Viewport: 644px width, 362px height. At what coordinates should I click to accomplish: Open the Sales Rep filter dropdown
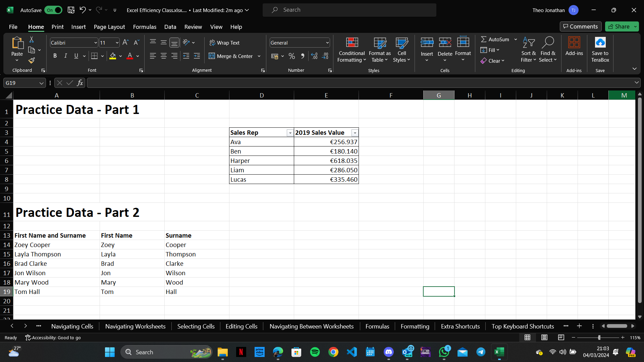pos(290,133)
